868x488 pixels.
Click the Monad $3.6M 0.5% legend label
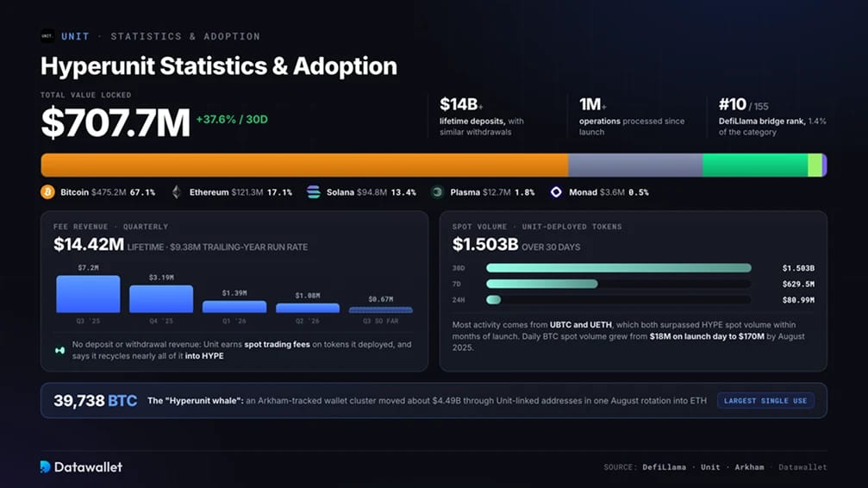[609, 192]
